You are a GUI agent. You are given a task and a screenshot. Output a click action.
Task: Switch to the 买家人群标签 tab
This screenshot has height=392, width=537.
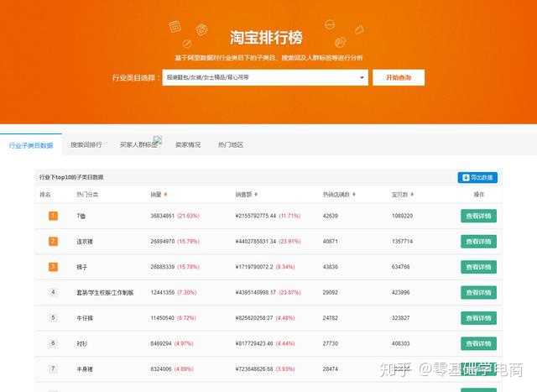pos(138,145)
